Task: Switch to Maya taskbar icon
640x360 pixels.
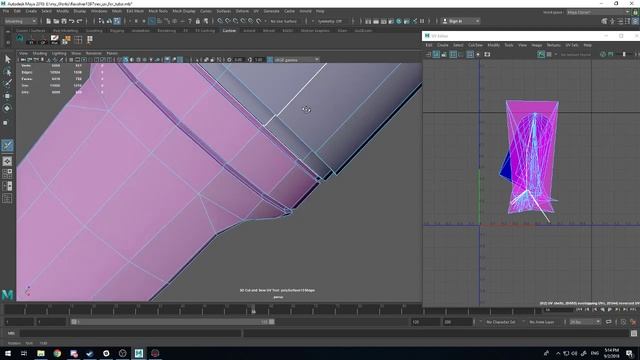Action: coord(139,353)
